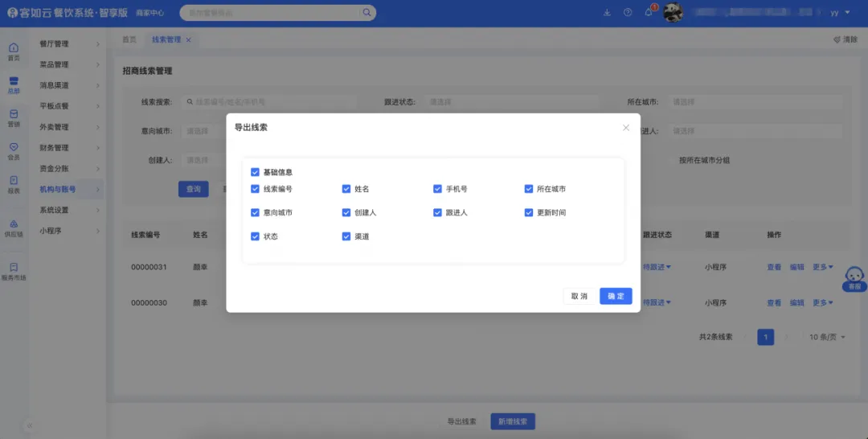Image resolution: width=868 pixels, height=439 pixels.
Task: Switch to the 线索管理 tab
Action: tap(166, 39)
